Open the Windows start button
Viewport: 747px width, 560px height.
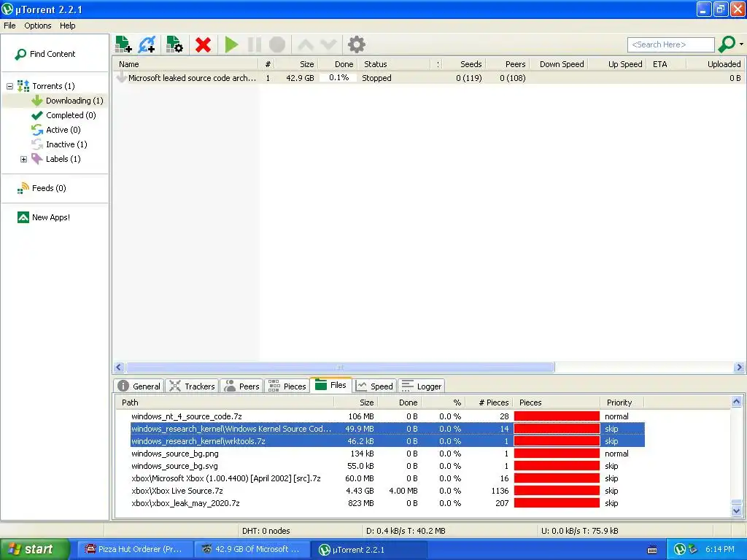coord(35,550)
